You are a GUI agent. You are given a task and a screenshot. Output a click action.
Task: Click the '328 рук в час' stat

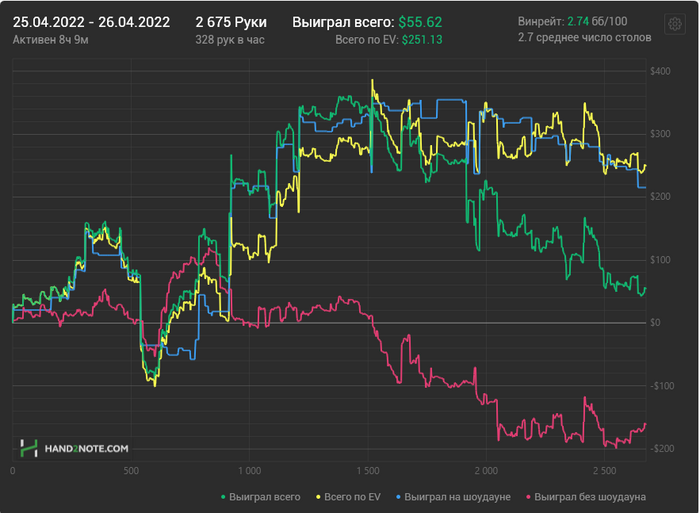click(230, 40)
